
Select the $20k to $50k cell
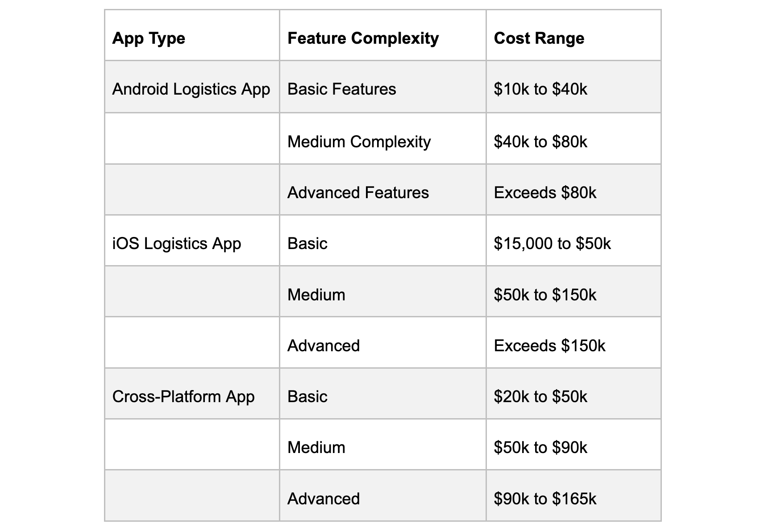point(573,394)
